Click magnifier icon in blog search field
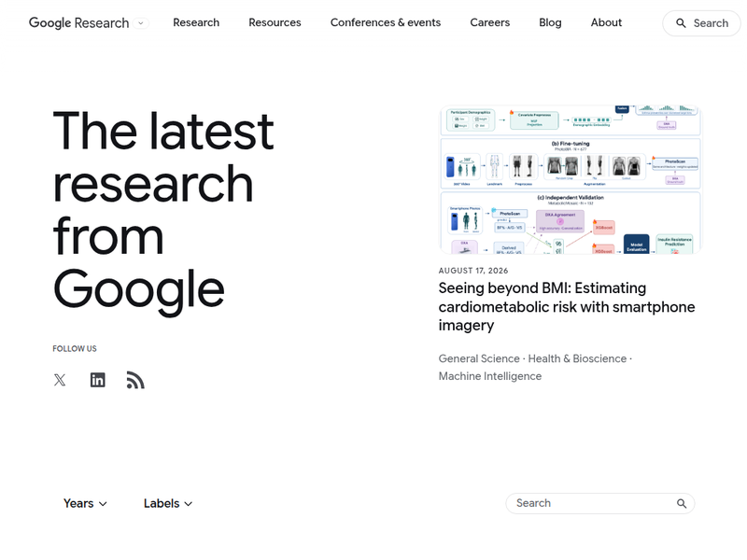This screenshot has width=747, height=560. click(x=682, y=503)
